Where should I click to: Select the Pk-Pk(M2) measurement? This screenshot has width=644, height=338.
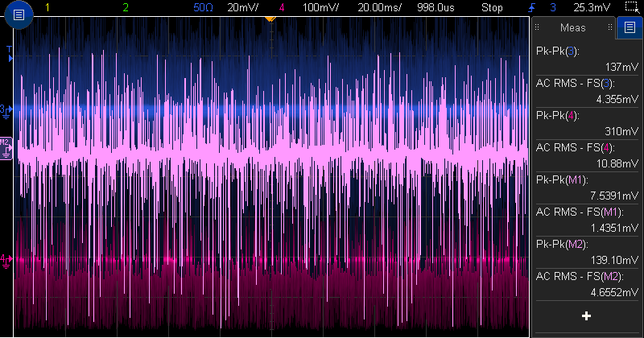click(562, 245)
